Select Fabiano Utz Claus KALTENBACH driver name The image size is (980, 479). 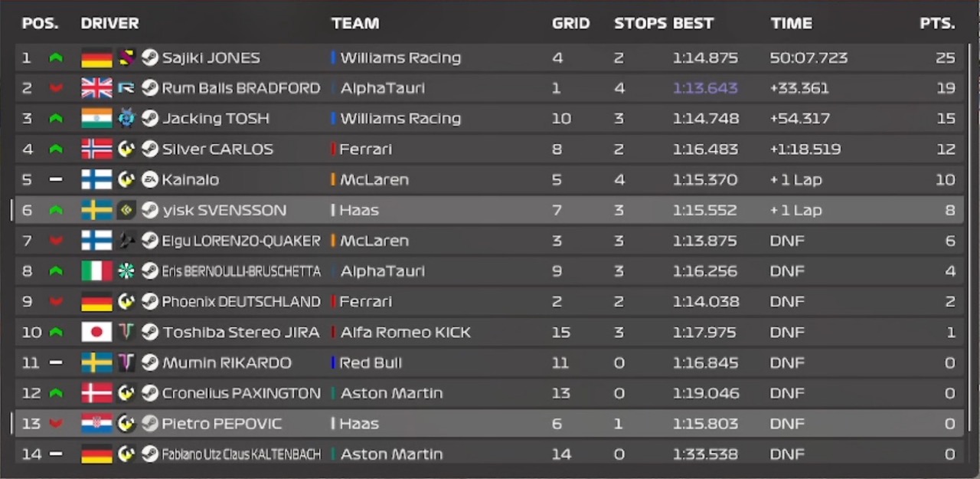click(x=240, y=454)
